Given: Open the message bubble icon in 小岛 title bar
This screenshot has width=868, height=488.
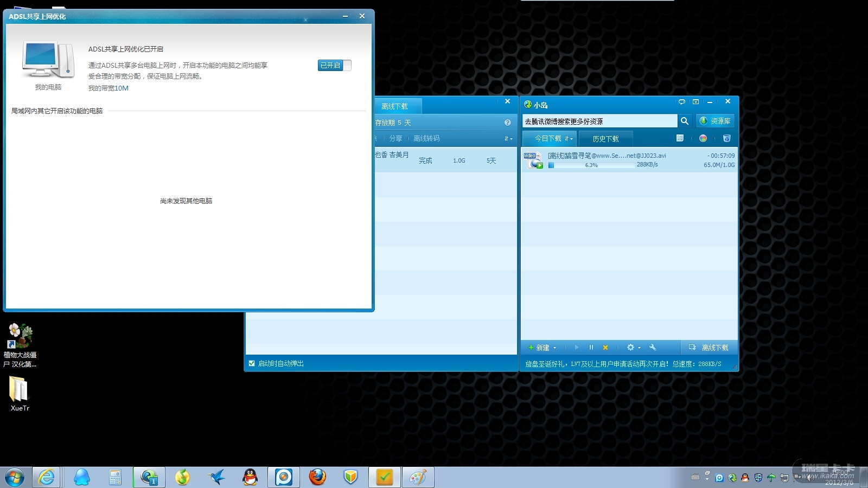Looking at the screenshot, I should pyautogui.click(x=682, y=101).
